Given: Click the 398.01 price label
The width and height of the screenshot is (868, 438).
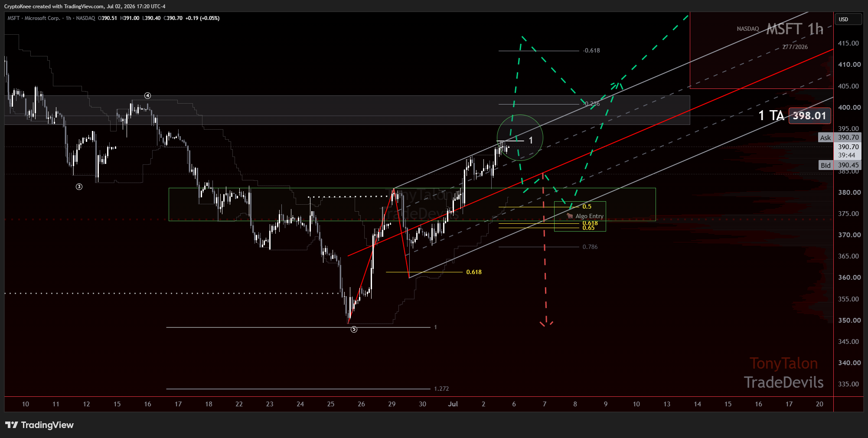Looking at the screenshot, I should (809, 116).
